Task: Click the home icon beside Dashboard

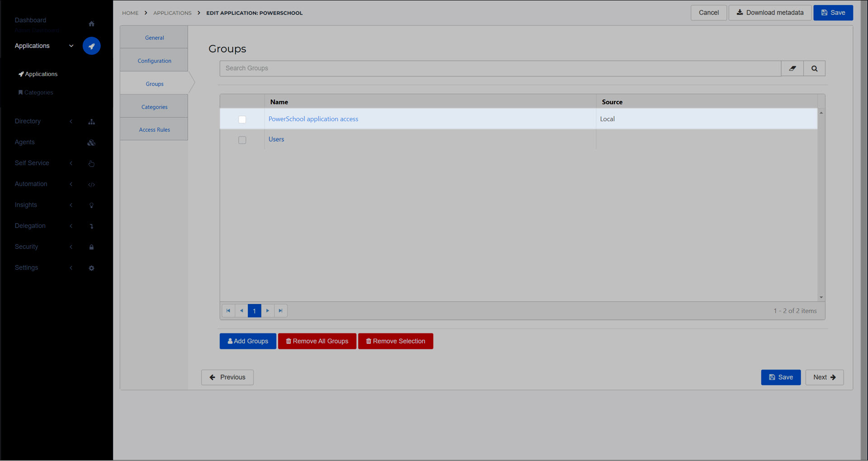Action: (x=91, y=24)
